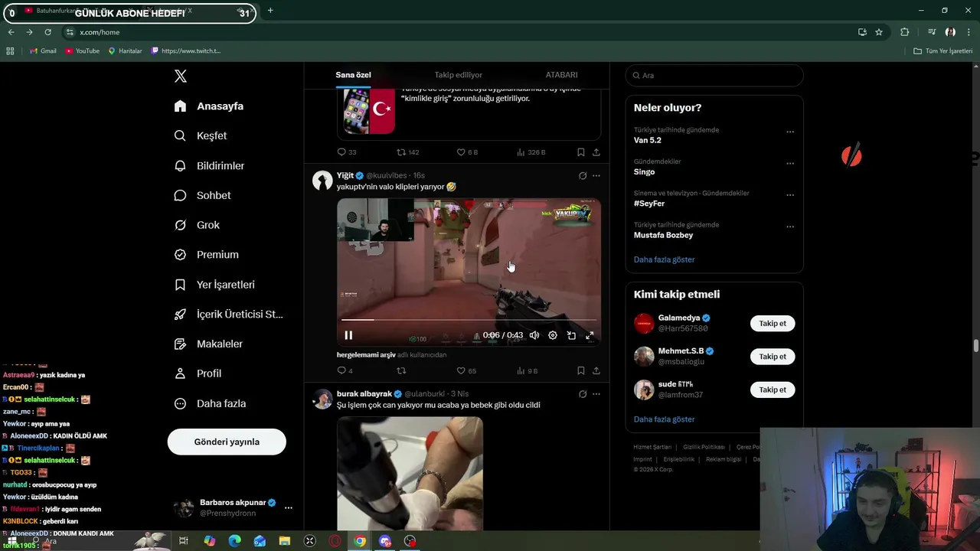Open hergelemami arşiv source link

[x=366, y=355]
